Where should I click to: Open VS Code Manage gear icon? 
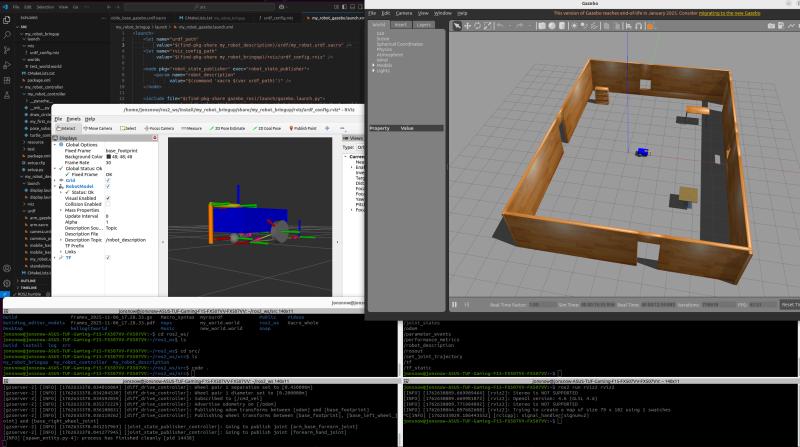coord(7,283)
